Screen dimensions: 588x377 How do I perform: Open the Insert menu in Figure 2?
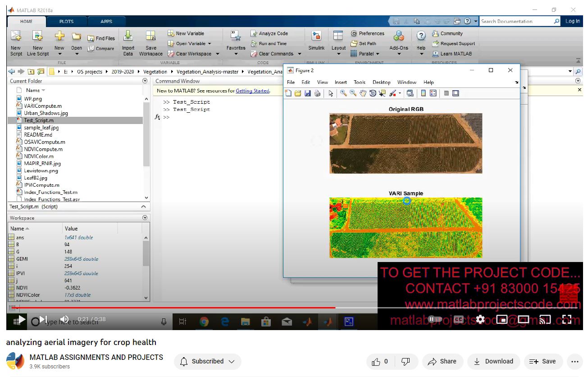click(341, 82)
